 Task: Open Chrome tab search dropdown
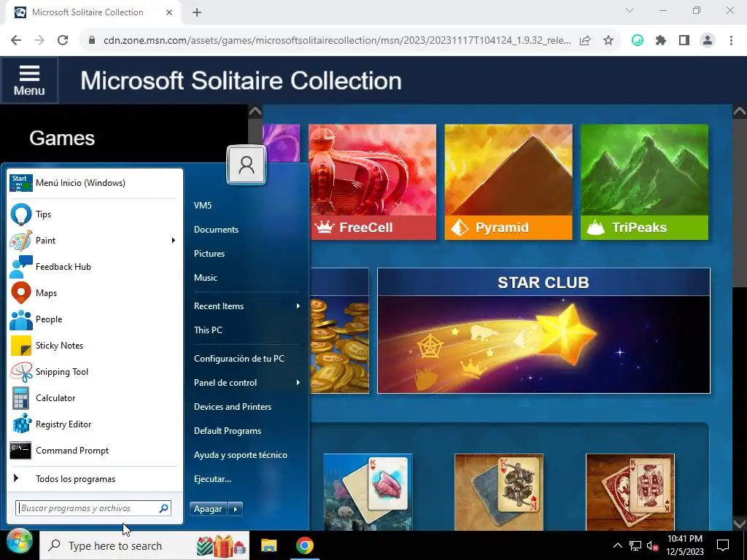click(630, 10)
